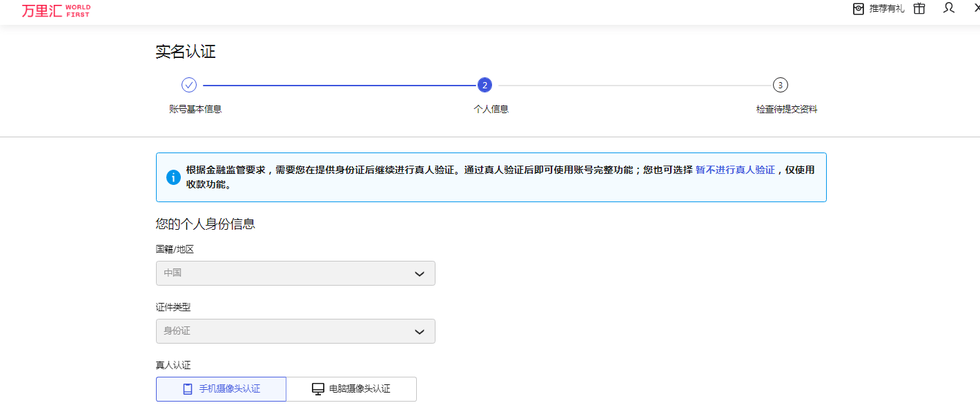The image size is (980, 414).
Task: Click the 暂不进行真人验证 link
Action: [734, 168]
